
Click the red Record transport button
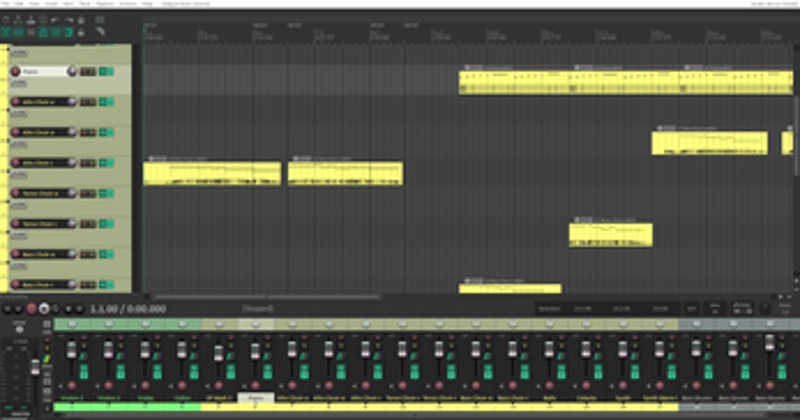[x=32, y=309]
